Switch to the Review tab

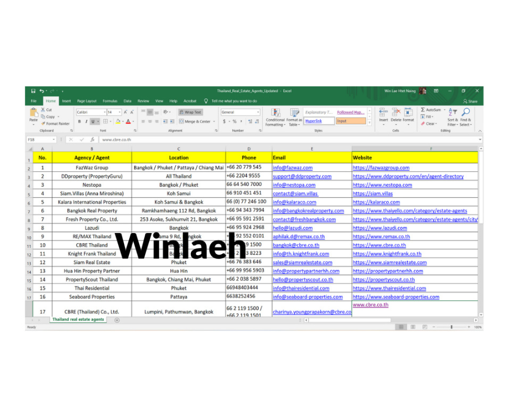(143, 101)
